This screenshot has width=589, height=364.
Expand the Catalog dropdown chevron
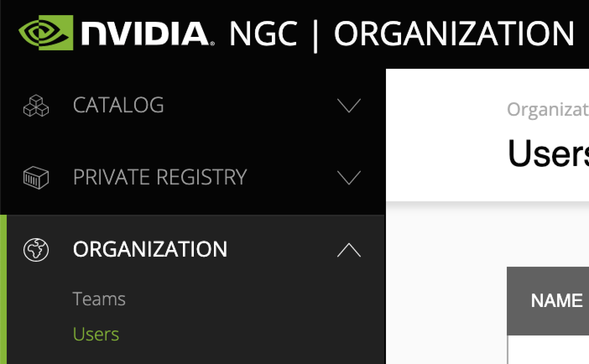pyautogui.click(x=348, y=106)
